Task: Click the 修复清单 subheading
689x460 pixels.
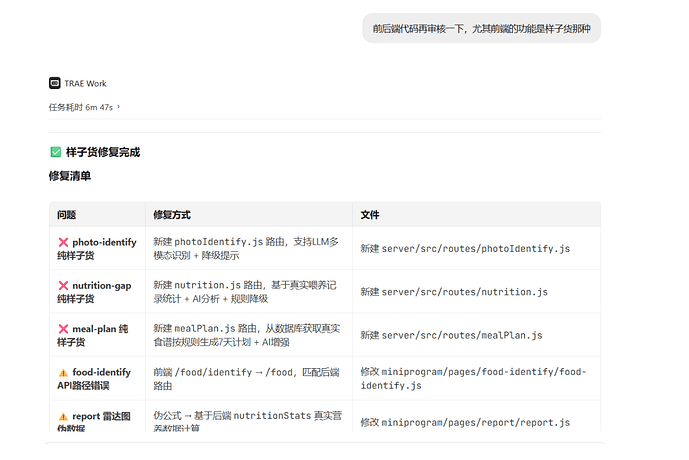Action: point(70,176)
